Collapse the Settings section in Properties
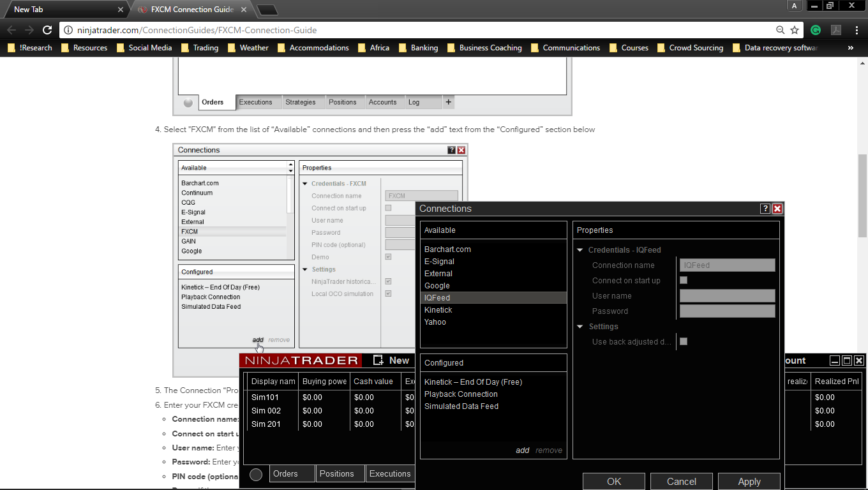The width and height of the screenshot is (868, 490). (580, 327)
